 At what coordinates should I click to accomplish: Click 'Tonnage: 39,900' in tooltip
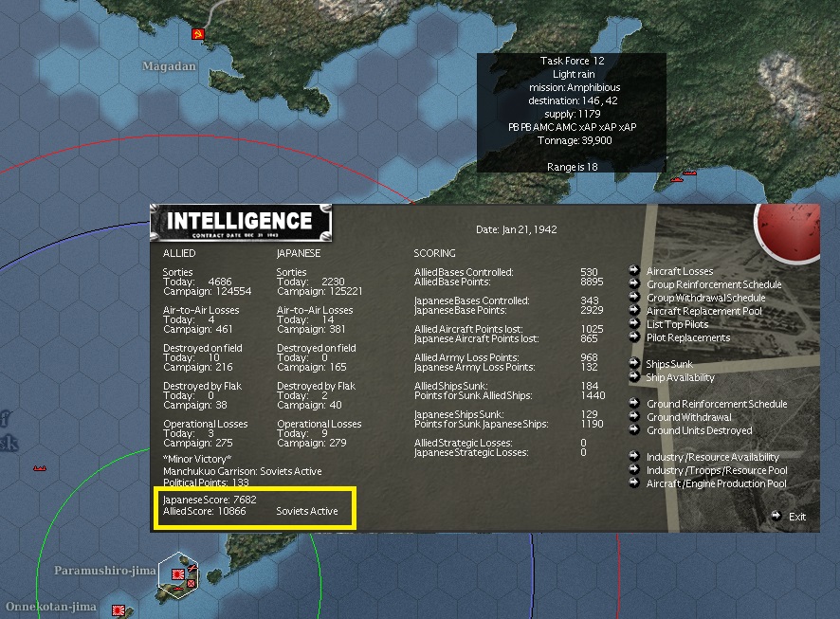click(575, 140)
